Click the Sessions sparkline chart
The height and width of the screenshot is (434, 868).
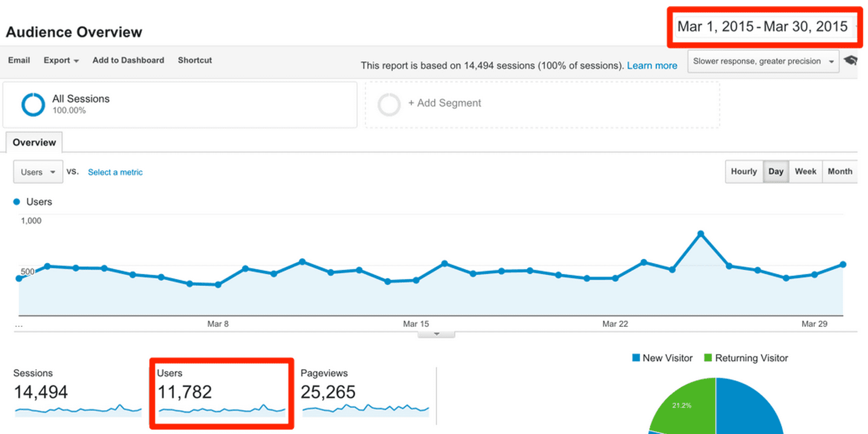[78, 410]
